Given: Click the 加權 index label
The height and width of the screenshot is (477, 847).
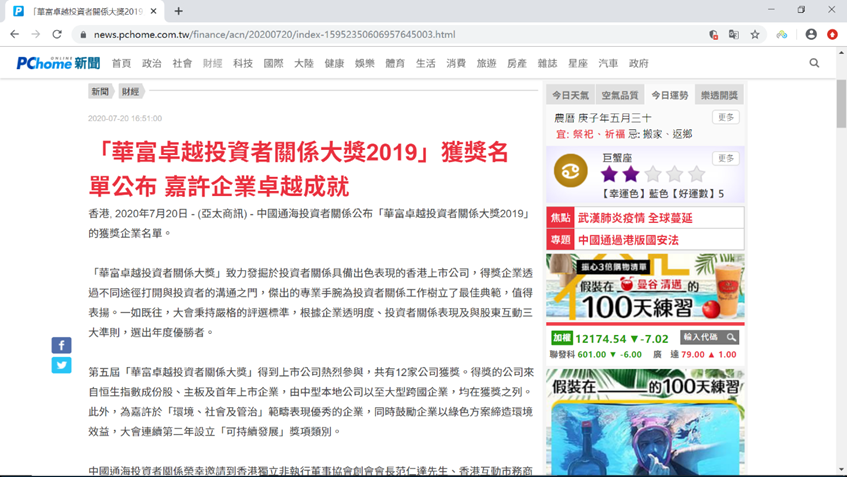Looking at the screenshot, I should pyautogui.click(x=562, y=338).
